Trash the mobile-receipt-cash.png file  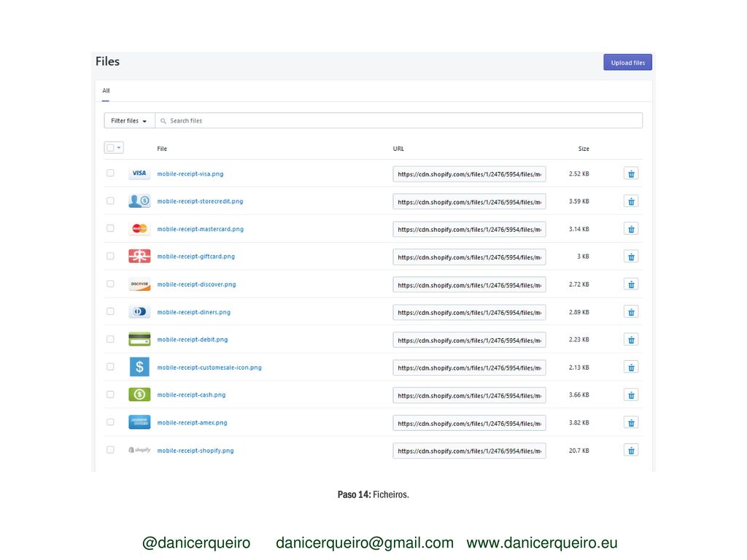(x=631, y=394)
